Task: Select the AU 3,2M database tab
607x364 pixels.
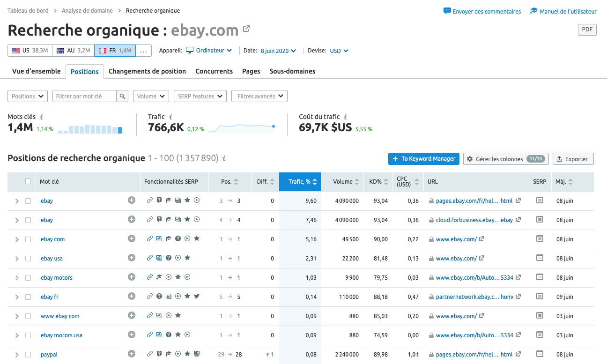Action: (73, 51)
